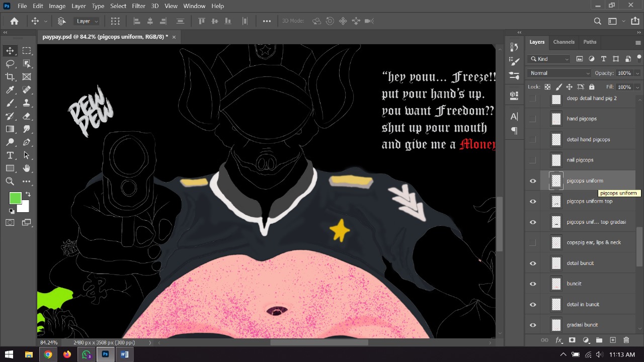Click the Home button in options bar
644x362 pixels.
[x=15, y=21]
